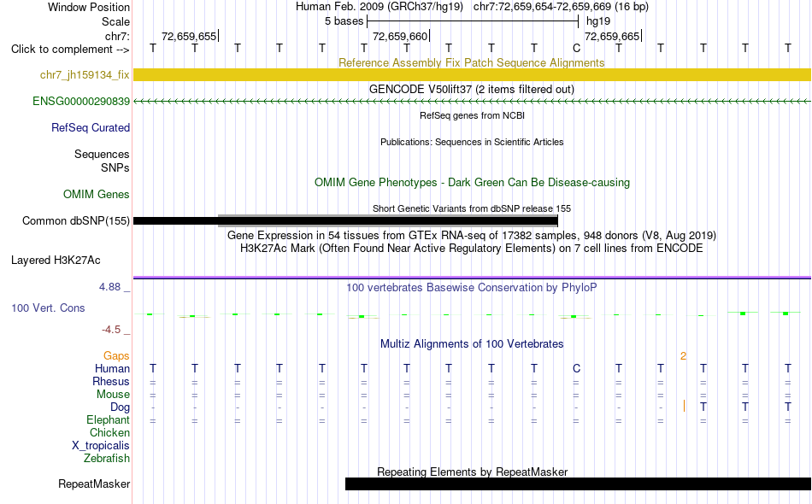Click the black dbSNP variant bar
Image resolution: width=812 pixels, height=504 pixels.
pos(345,221)
